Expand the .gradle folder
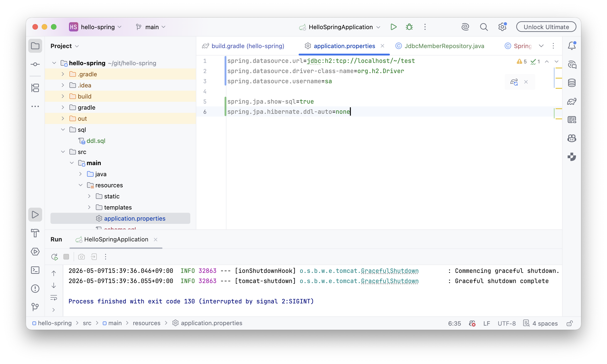607x364 pixels. coord(63,74)
